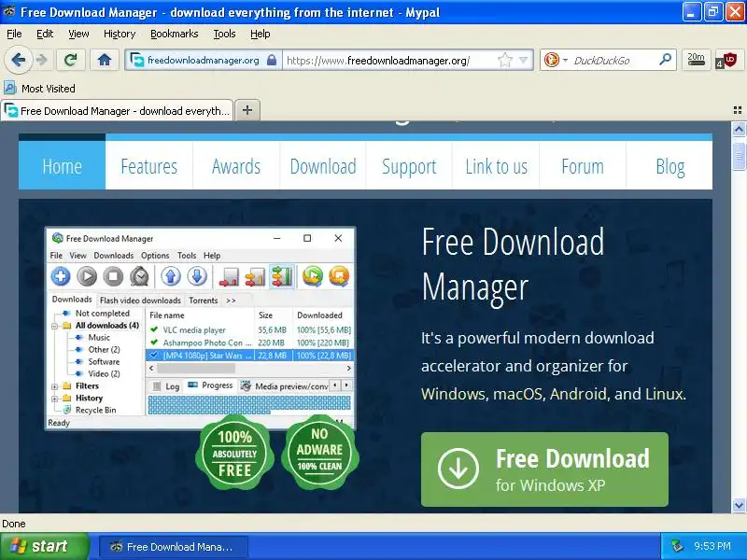Open the Help menu
The width and height of the screenshot is (747, 560).
(261, 34)
